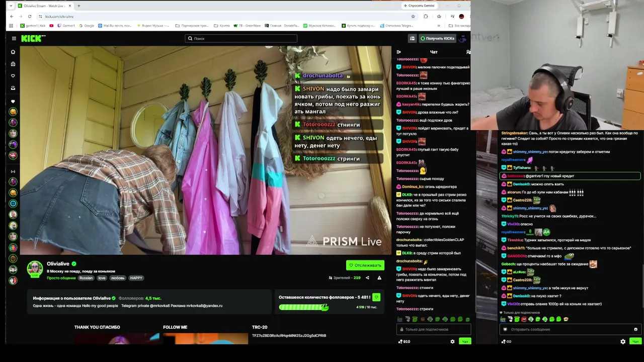Open the "Google" bookmark

(87, 26)
